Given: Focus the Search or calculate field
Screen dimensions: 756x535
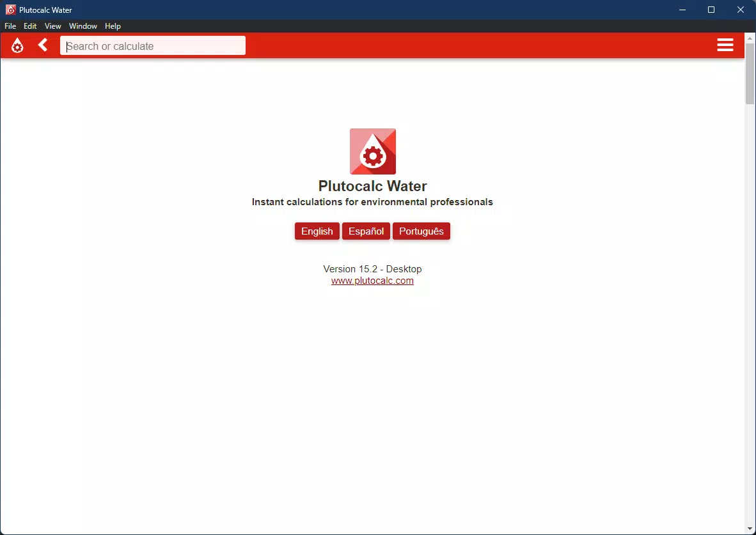Looking at the screenshot, I should click(153, 46).
